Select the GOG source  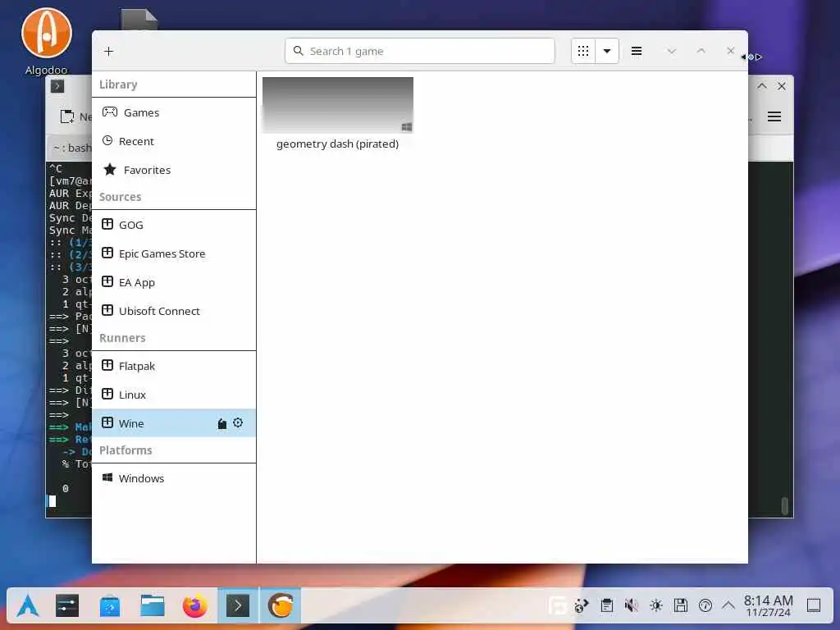[174, 225]
